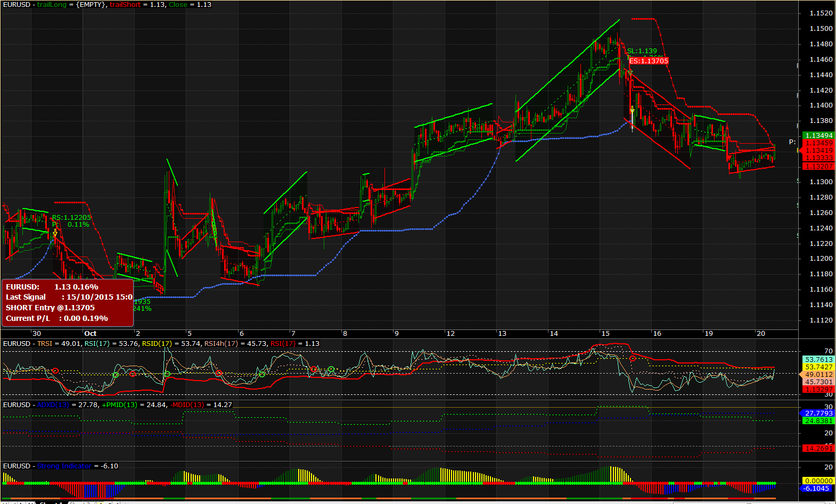
Task: Click the green Close label in price pane title
Action: click(x=178, y=5)
